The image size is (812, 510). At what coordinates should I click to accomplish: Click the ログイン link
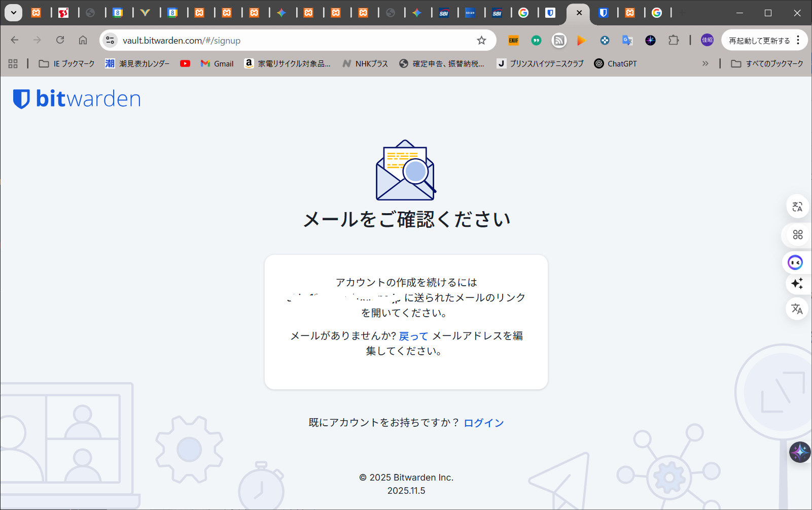[483, 423]
